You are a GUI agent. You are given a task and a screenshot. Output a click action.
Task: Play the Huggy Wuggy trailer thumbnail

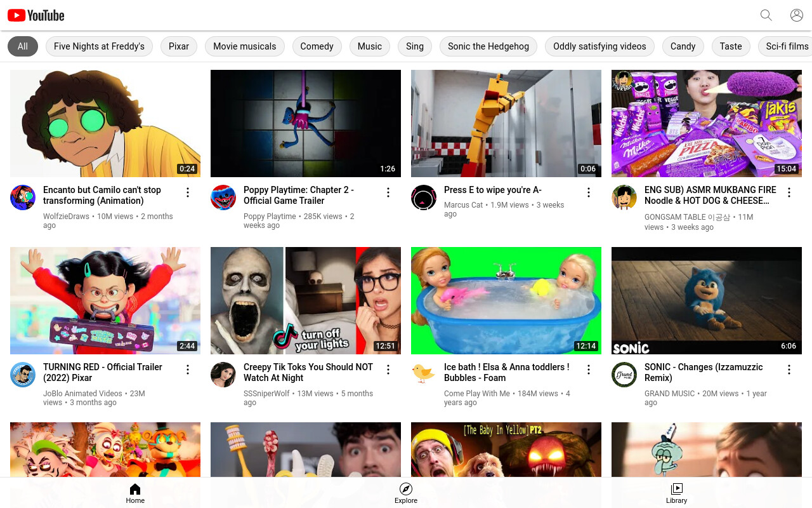tap(306, 123)
